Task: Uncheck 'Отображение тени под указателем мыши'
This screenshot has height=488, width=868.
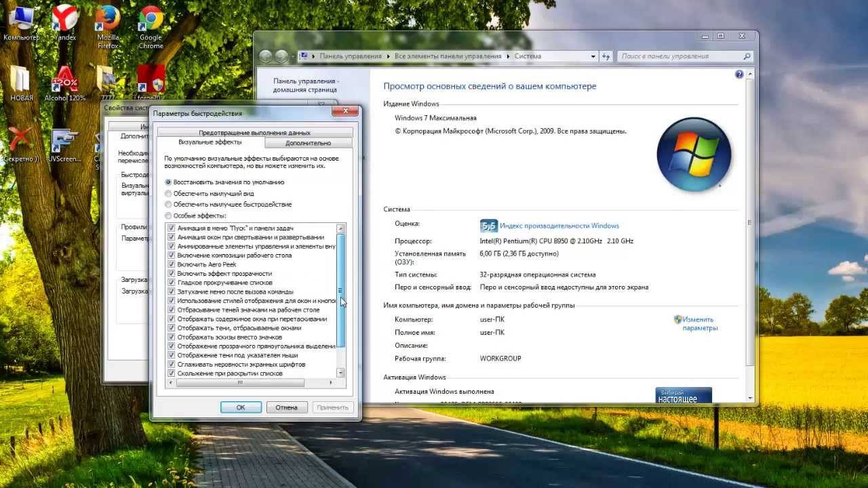Action: [x=172, y=355]
